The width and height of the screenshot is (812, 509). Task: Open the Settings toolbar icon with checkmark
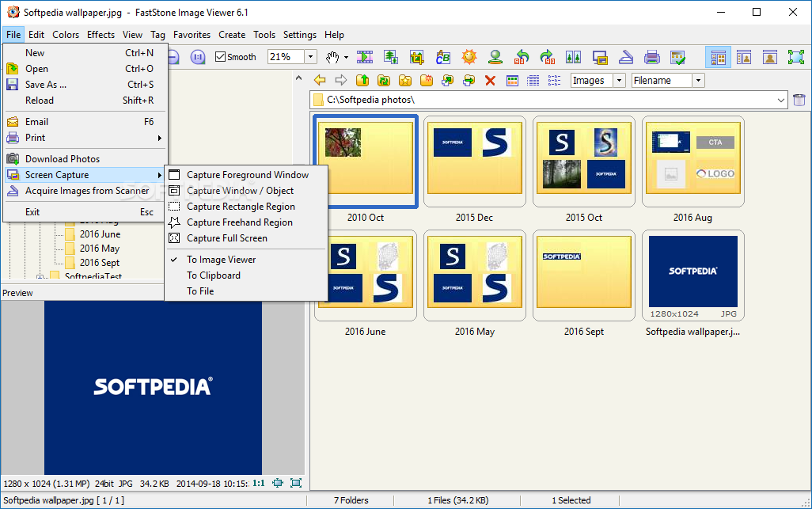(x=678, y=57)
